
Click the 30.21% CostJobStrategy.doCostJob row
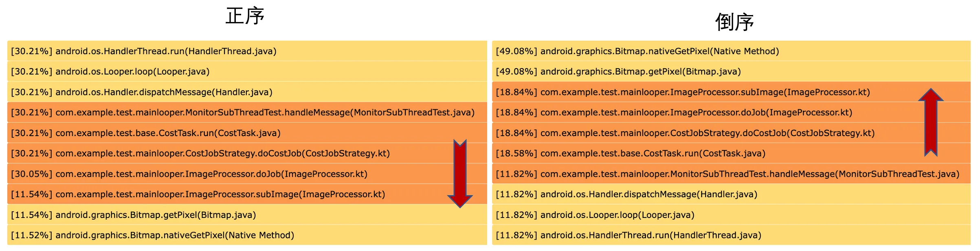[247, 153]
